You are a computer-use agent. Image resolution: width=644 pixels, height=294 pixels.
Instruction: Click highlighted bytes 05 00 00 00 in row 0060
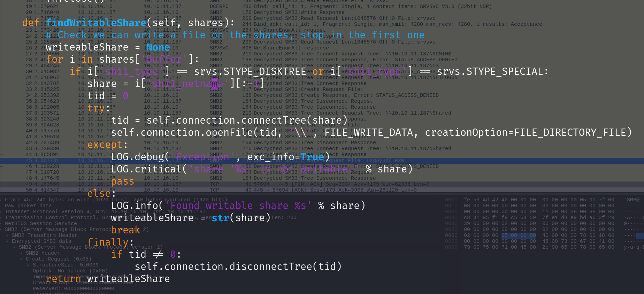(x=519, y=235)
